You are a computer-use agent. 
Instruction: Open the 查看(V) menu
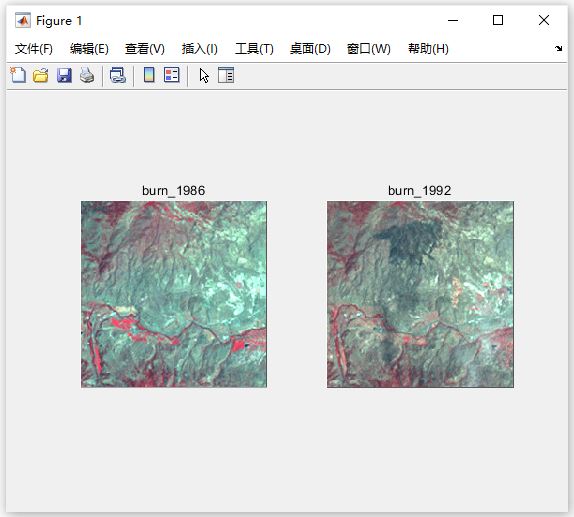tap(145, 49)
